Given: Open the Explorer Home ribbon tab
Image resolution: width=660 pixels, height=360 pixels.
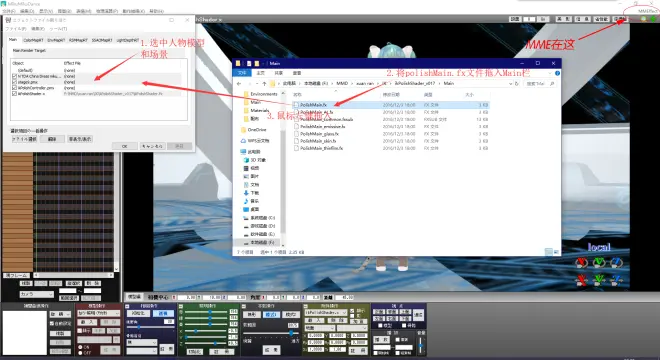Looking at the screenshot, I should tap(261, 73).
